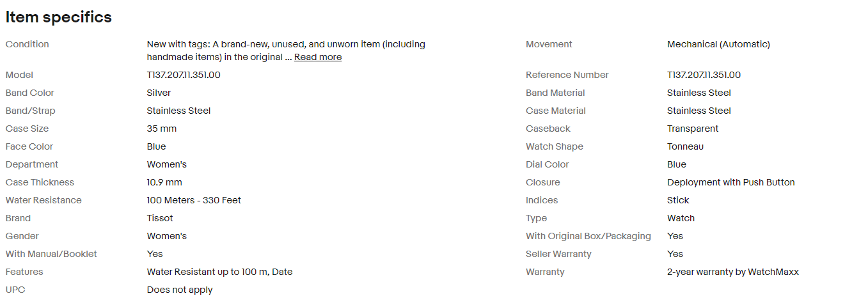Image resolution: width=868 pixels, height=305 pixels.
Task: Click the Read more link
Action: pyautogui.click(x=317, y=58)
